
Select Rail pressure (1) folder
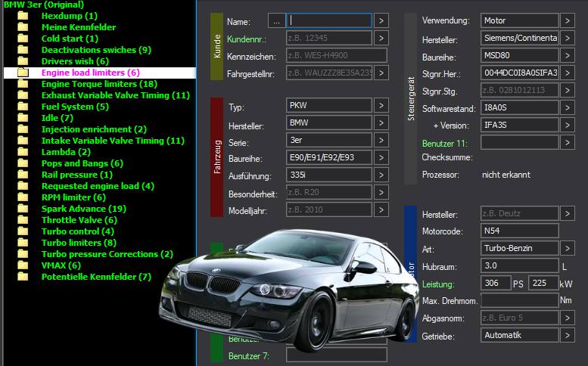pos(77,175)
